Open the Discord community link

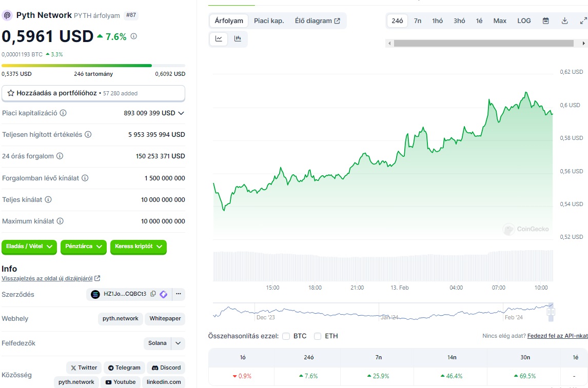(x=166, y=368)
